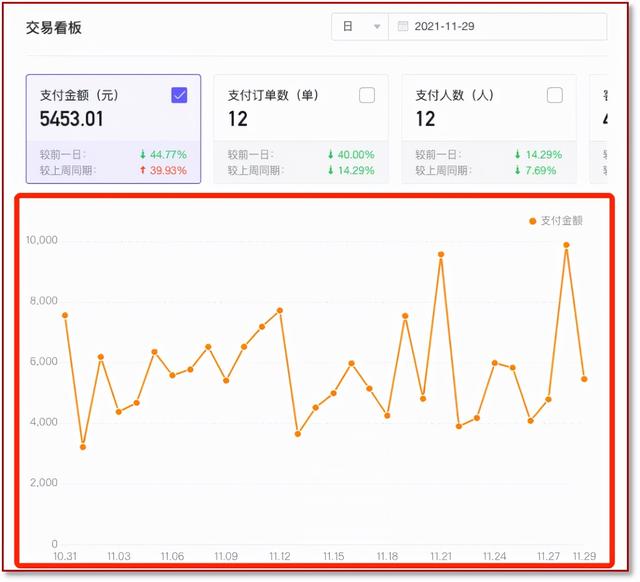Click the 交易看板 heading

click(54, 28)
